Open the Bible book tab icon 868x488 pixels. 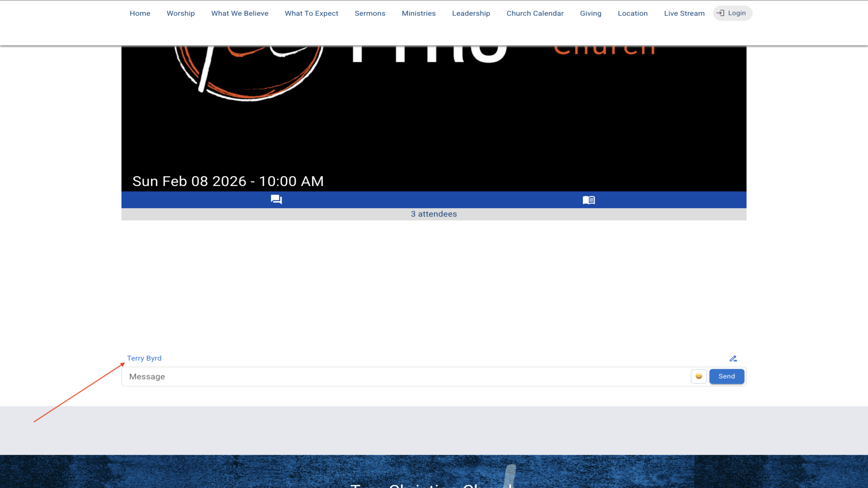589,200
